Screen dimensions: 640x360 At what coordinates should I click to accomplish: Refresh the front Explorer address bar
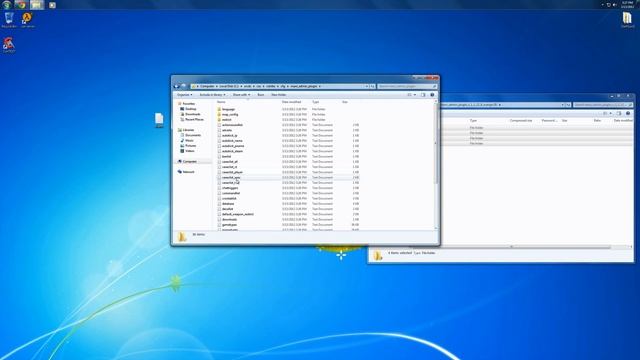pos(372,87)
